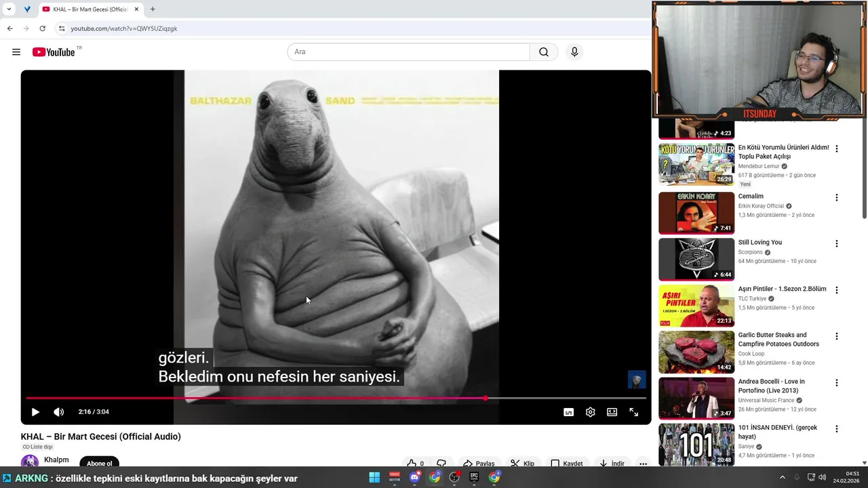
Task: Open the Khalpm channel avatar
Action: tap(30, 462)
